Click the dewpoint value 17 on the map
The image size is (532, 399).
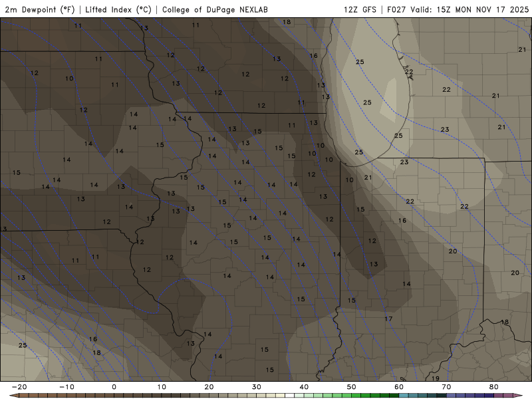[x=388, y=319]
